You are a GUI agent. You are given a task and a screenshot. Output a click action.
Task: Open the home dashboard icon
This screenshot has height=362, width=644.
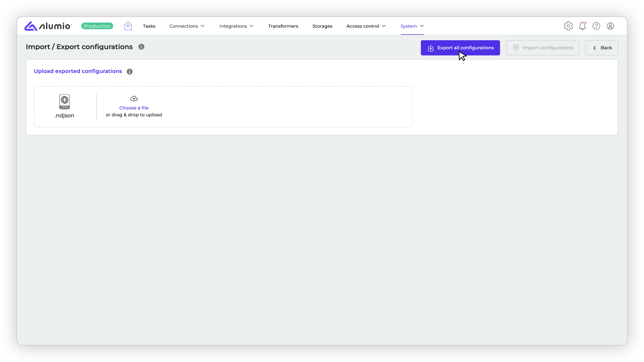(128, 26)
